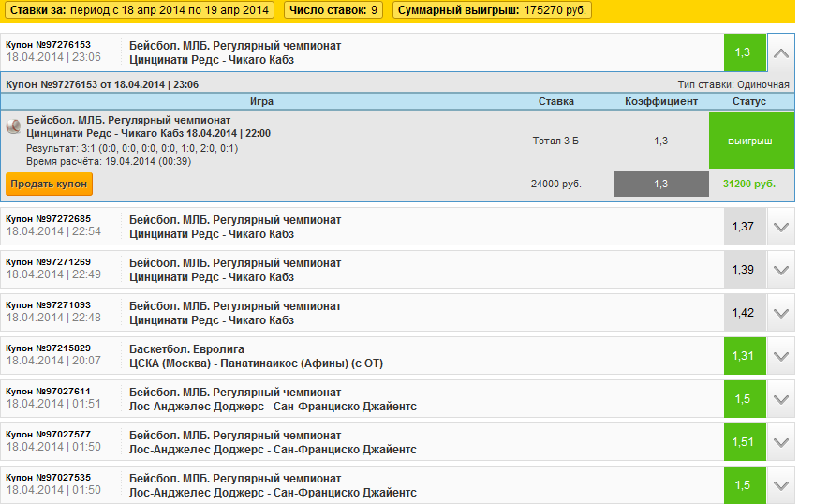Image resolution: width=814 pixels, height=504 pixels.
Task: Click the Число ставок: 9 badge
Action: tap(333, 10)
